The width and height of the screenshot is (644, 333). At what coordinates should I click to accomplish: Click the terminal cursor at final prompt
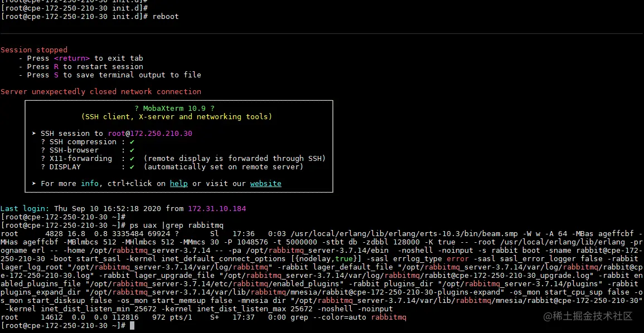click(x=132, y=325)
